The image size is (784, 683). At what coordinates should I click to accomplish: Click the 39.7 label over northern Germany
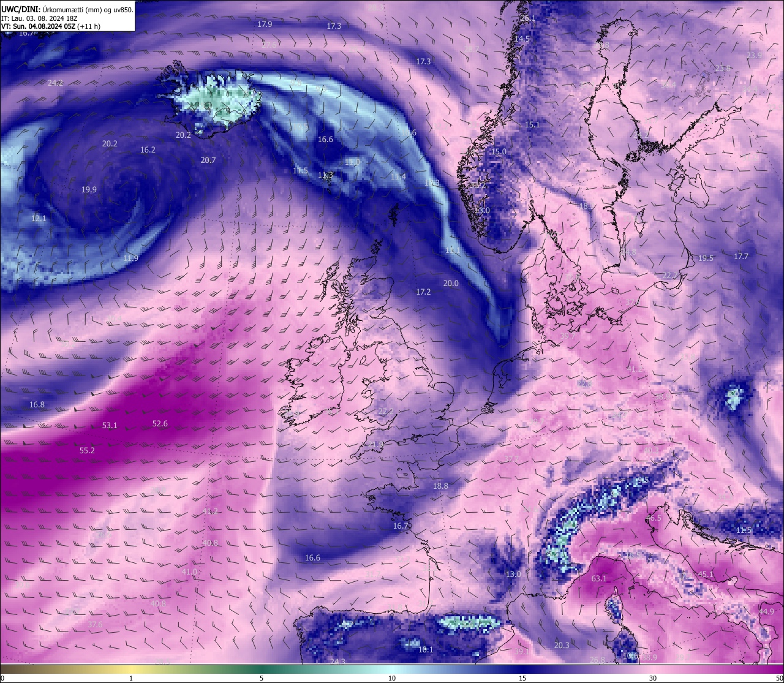point(568,337)
